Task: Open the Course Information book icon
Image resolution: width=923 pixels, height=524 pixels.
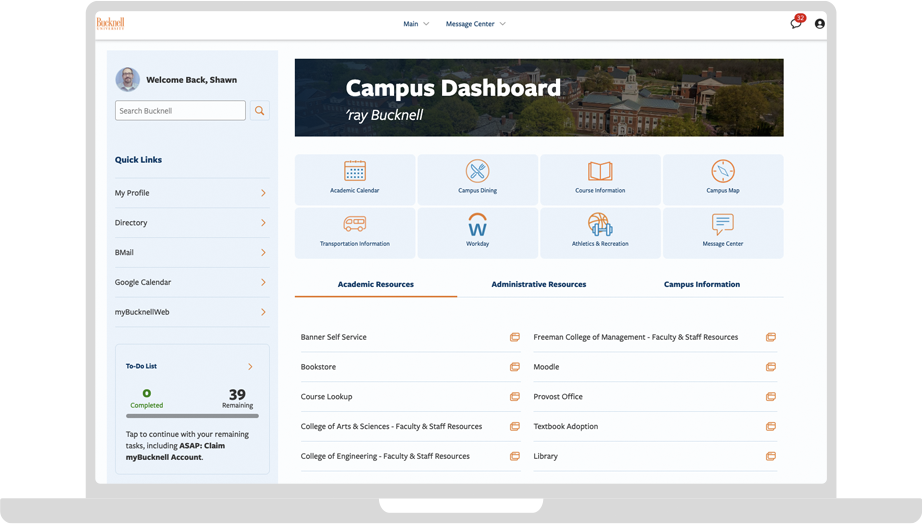Action: pos(600,171)
